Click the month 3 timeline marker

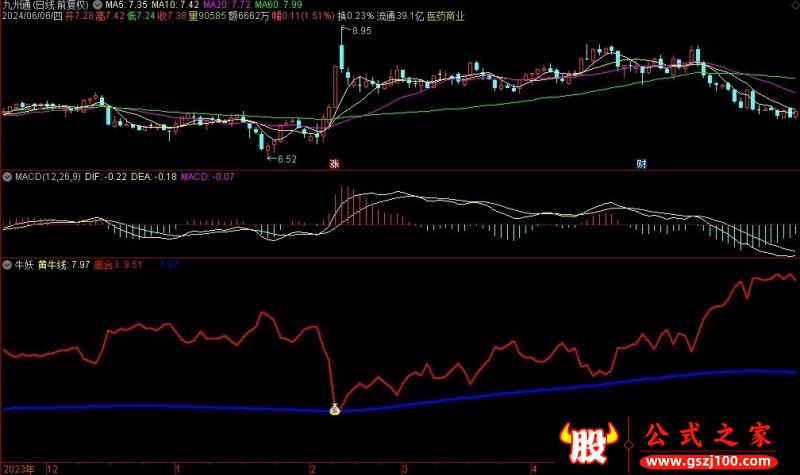click(404, 469)
